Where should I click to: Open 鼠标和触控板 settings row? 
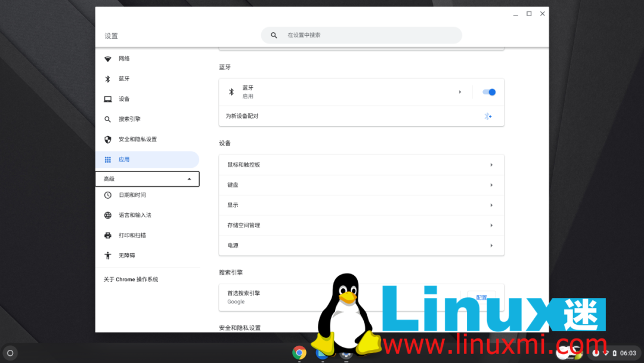[x=361, y=165]
